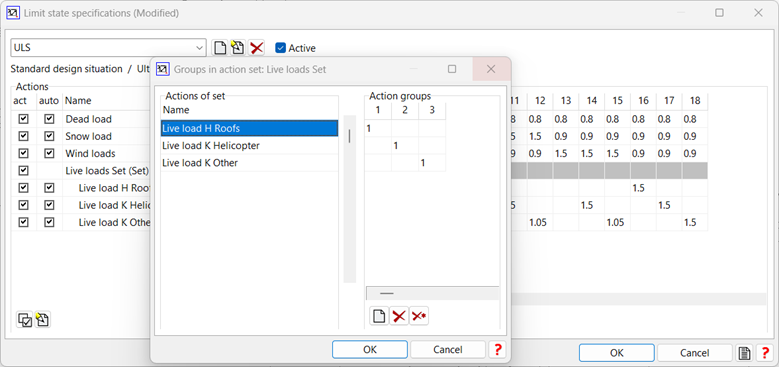
Task: Click Action groups column header 1
Action: coord(378,110)
